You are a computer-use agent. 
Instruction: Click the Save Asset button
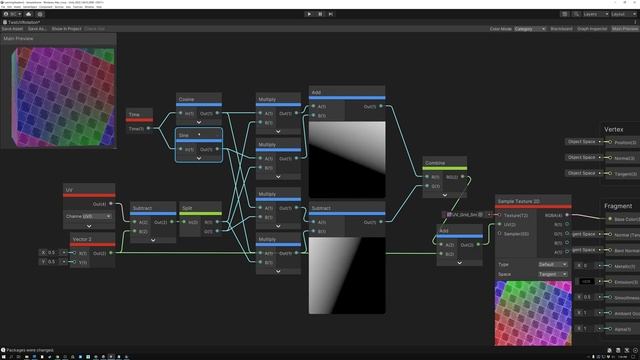coord(12,29)
